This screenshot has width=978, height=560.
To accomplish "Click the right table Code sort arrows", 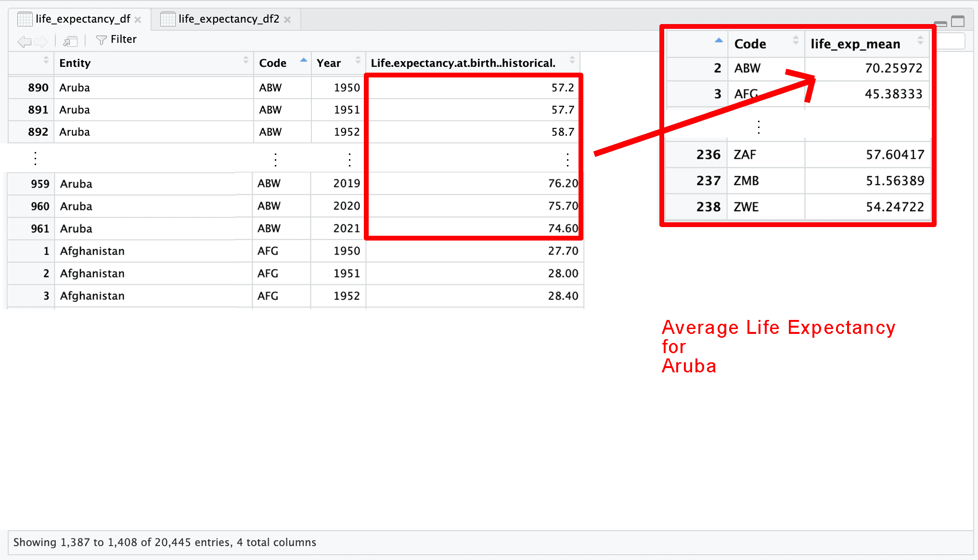I will [796, 40].
